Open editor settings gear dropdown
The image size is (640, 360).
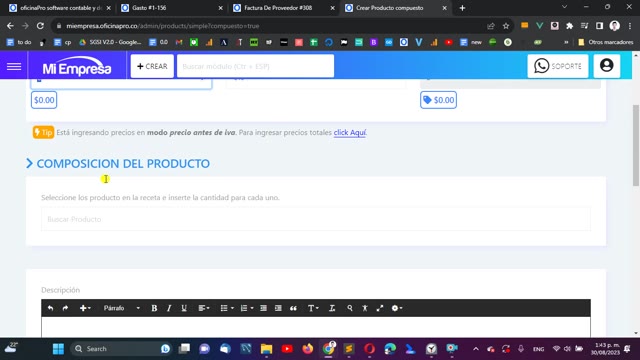[x=397, y=308]
